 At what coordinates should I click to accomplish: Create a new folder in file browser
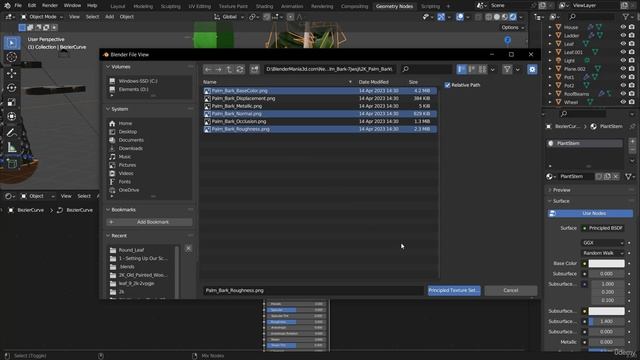point(254,69)
